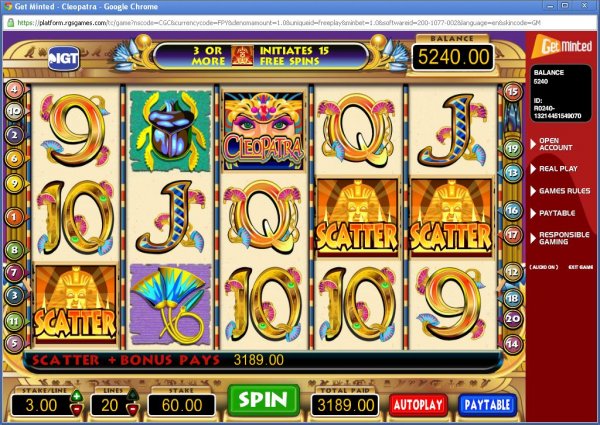Click the IGT logo badge
The height and width of the screenshot is (425, 600).
pyautogui.click(x=64, y=59)
